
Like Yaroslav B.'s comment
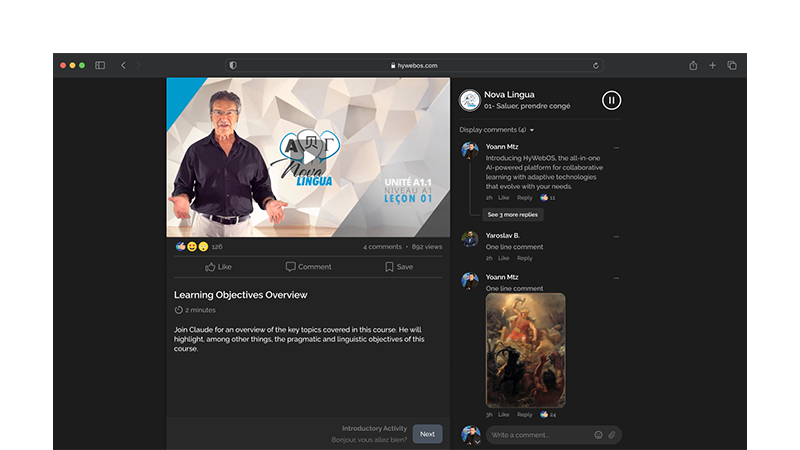[504, 258]
